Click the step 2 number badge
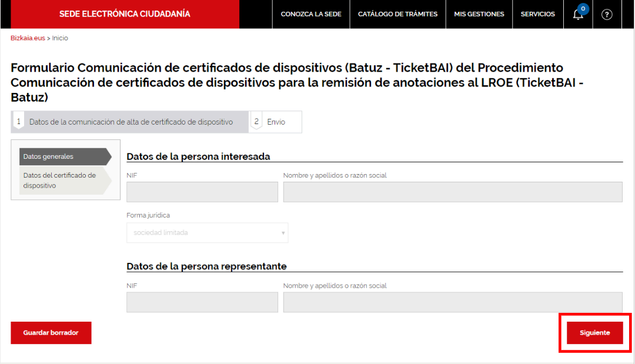The height and width of the screenshot is (364, 635). pos(256,122)
